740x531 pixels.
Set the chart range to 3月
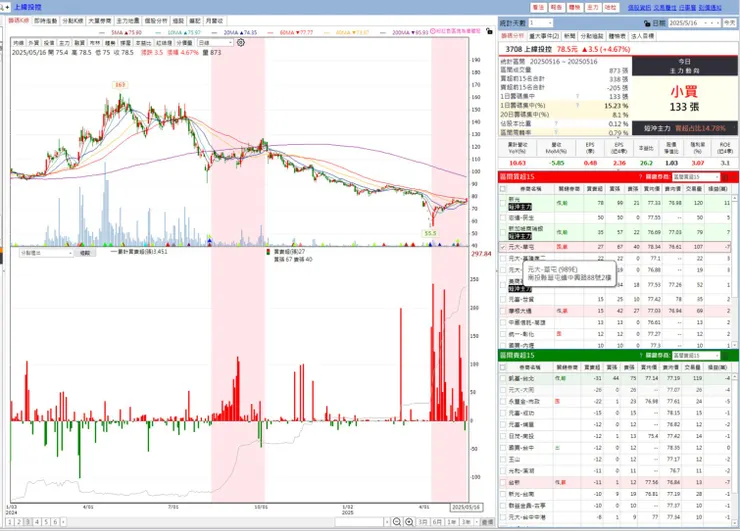(423, 522)
